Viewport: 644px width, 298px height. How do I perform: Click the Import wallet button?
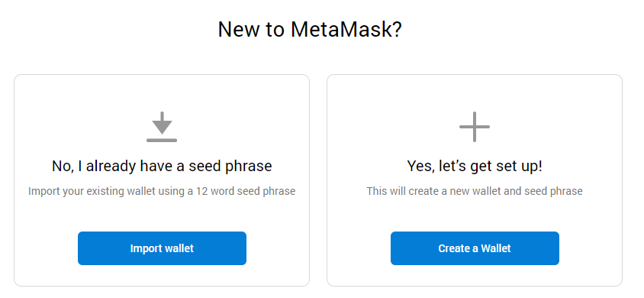pos(162,248)
